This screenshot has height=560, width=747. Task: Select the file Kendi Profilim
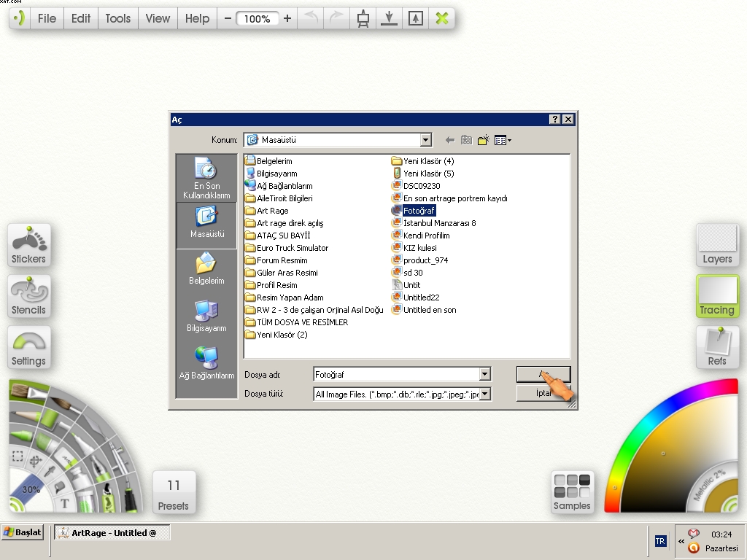[x=421, y=236]
